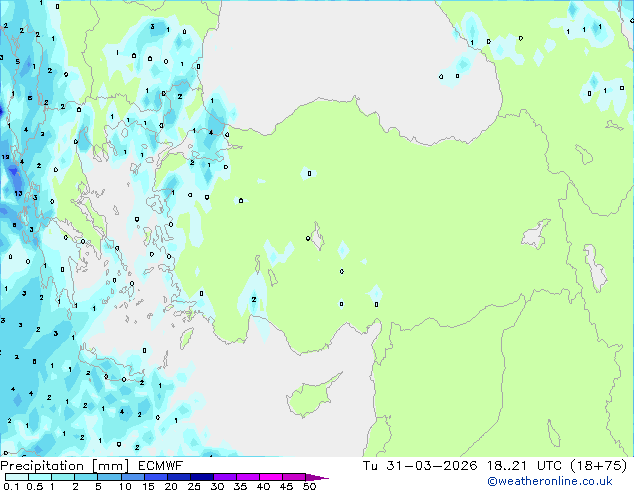Pick the legend swatch between 0.5 and 1
The width and height of the screenshot is (634, 490).
coord(40,477)
